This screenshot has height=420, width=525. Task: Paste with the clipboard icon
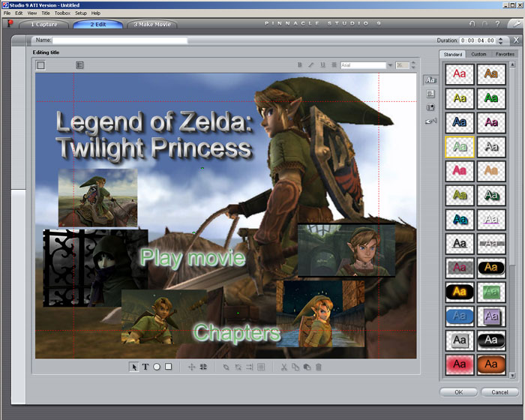click(307, 367)
